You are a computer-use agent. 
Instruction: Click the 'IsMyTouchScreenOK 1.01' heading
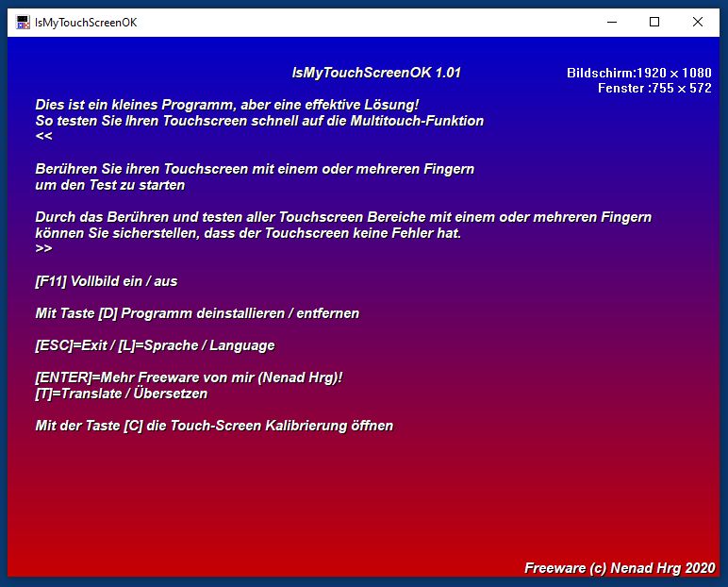[x=376, y=73]
